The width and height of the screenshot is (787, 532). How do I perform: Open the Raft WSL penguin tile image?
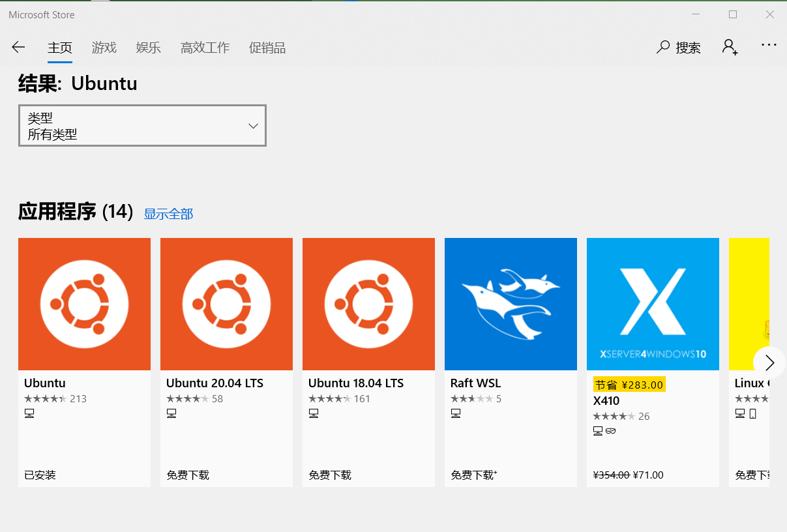[x=511, y=304]
